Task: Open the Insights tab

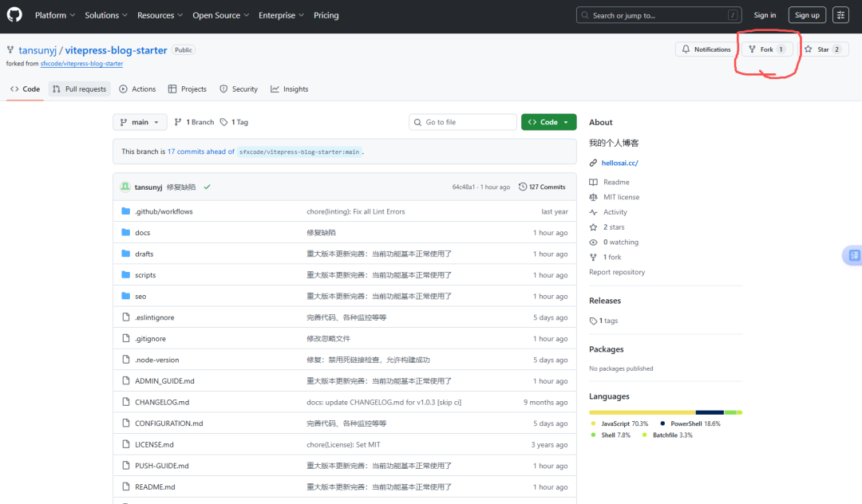Action: point(289,89)
